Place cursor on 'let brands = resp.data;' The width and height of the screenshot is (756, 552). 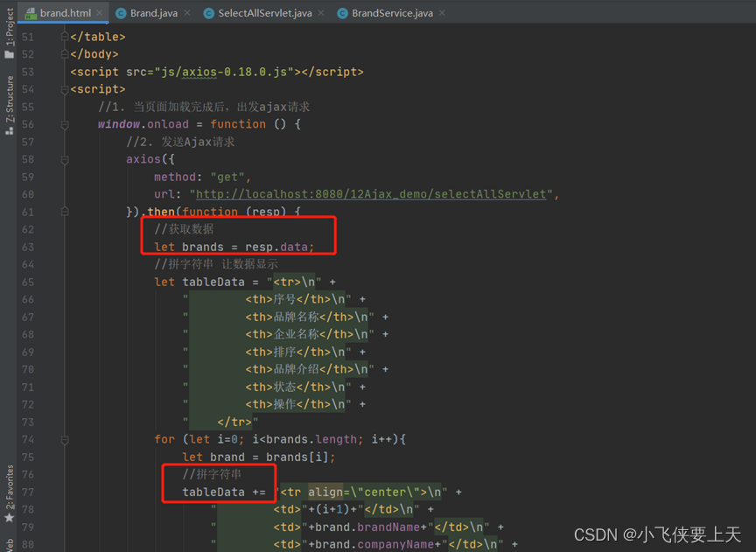(x=234, y=247)
